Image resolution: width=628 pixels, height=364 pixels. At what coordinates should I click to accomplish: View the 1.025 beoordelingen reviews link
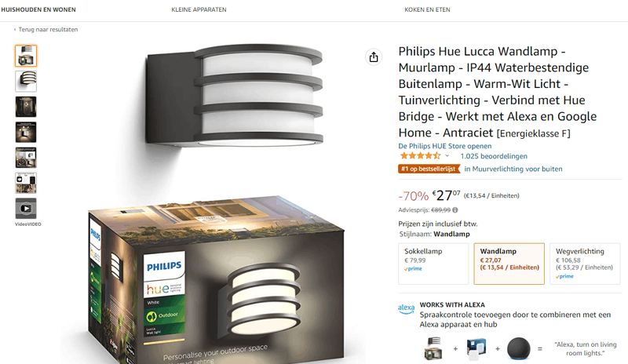pyautogui.click(x=494, y=156)
